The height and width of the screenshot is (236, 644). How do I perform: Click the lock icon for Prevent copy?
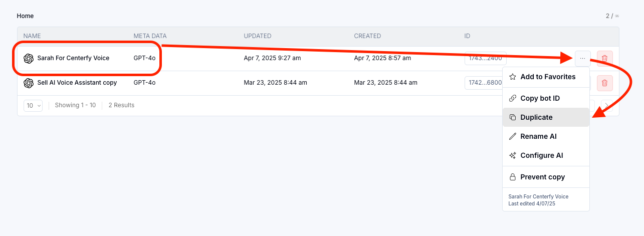[513, 177]
